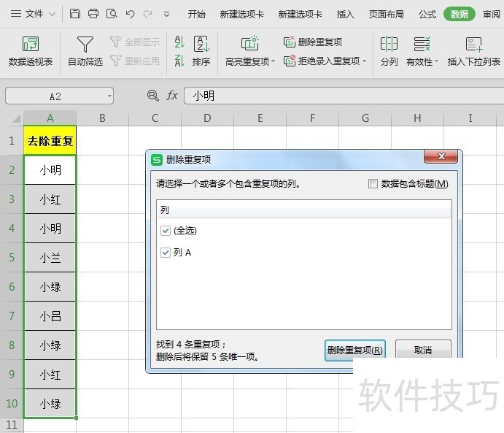504x433 pixels.
Task: Click the 删除重复项(R) button in dialog
Action: click(x=354, y=350)
